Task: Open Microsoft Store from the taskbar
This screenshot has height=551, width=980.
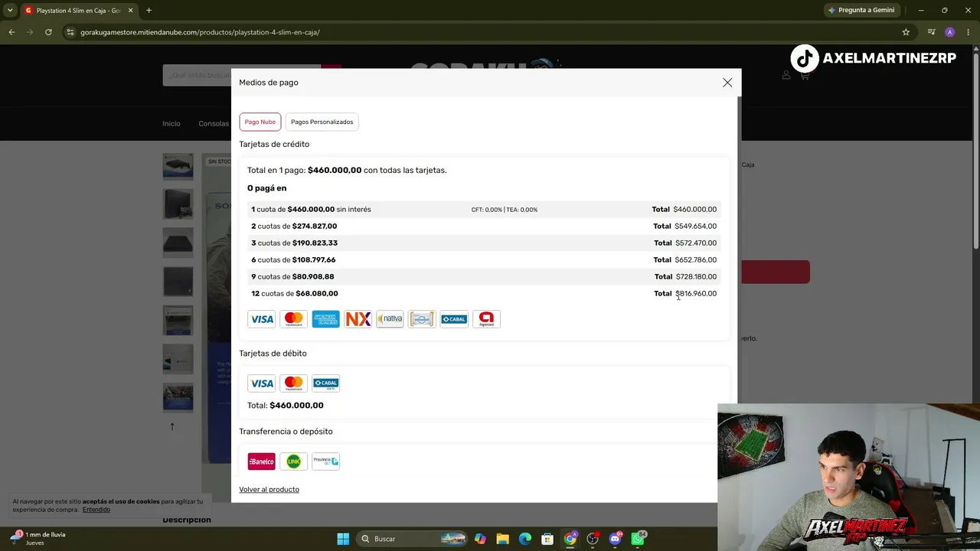Action: pos(547,539)
